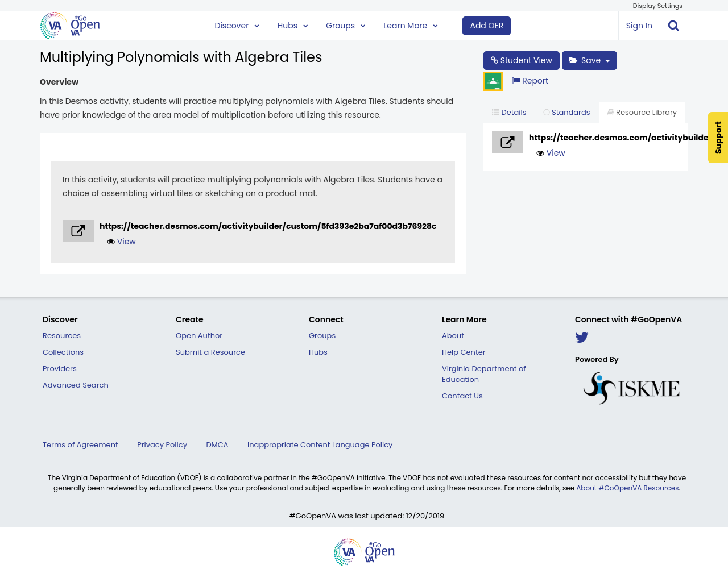Expand the Learn More navigation menu
728x582 pixels.
tap(410, 26)
